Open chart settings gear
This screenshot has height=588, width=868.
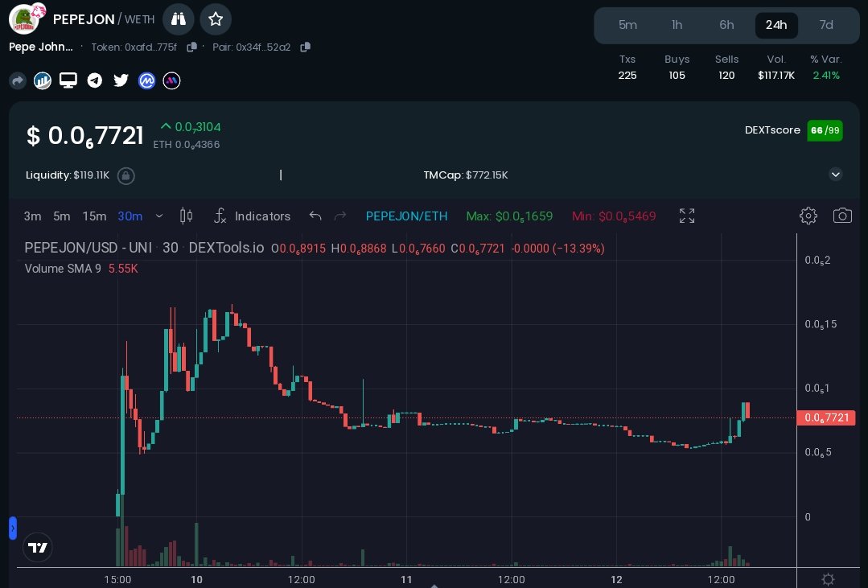click(x=808, y=216)
